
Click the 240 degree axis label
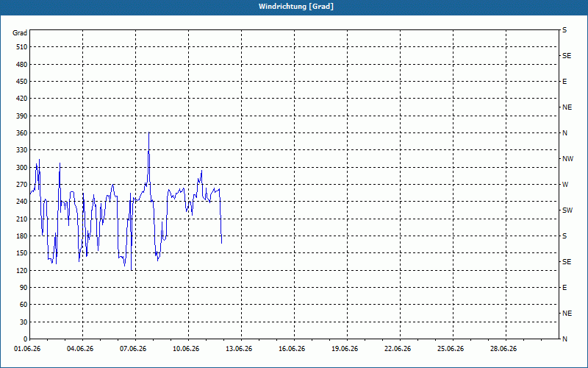pyautogui.click(x=22, y=202)
